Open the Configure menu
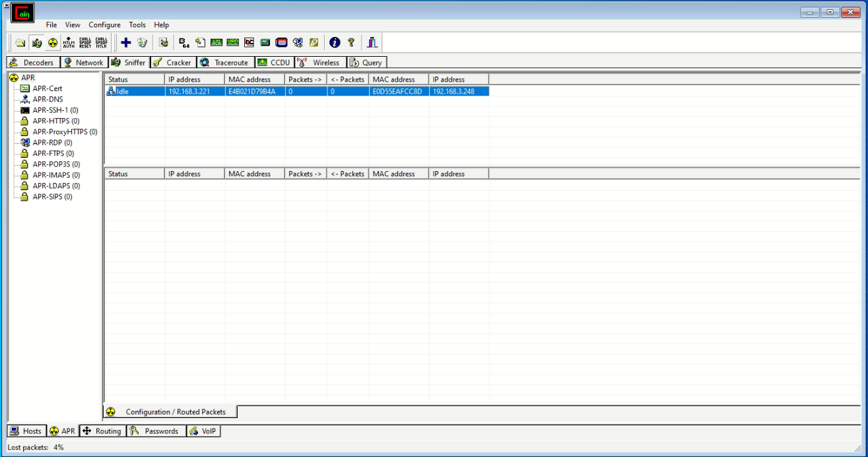The height and width of the screenshot is (457, 868). (x=105, y=25)
